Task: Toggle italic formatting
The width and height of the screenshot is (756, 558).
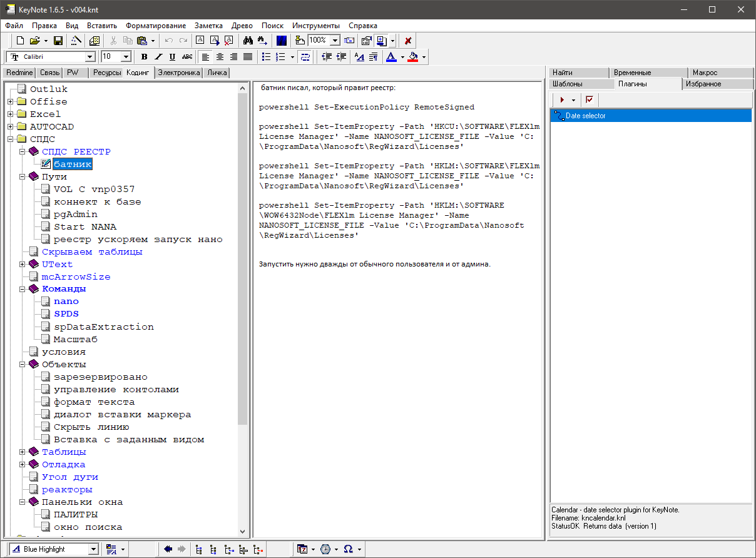Action: coord(158,57)
